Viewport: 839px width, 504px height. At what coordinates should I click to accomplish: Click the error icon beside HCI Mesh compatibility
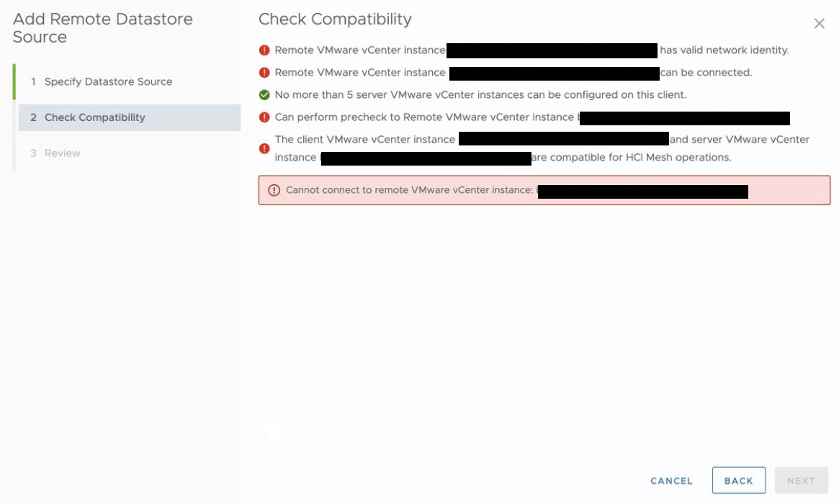264,148
